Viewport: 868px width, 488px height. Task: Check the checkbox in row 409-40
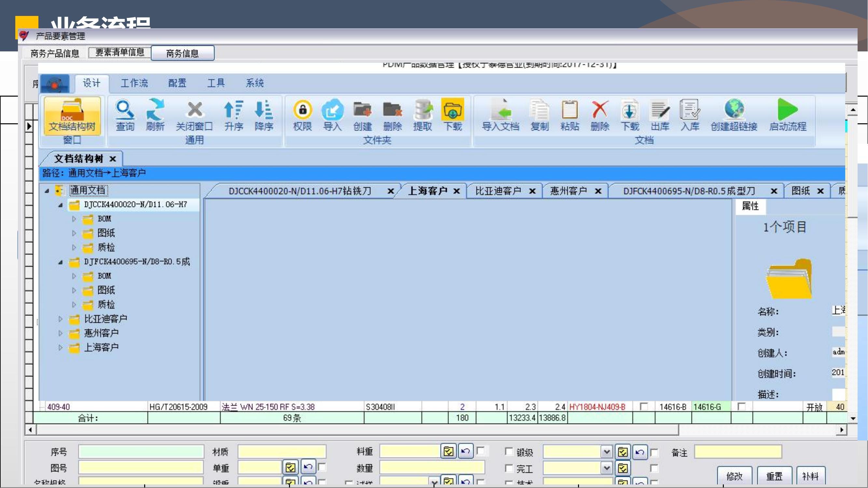pyautogui.click(x=643, y=407)
